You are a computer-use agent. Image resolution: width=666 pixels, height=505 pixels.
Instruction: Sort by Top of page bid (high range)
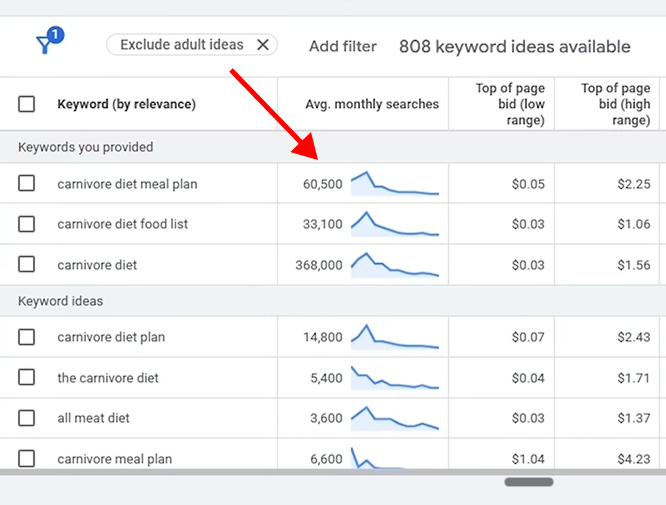pyautogui.click(x=616, y=104)
